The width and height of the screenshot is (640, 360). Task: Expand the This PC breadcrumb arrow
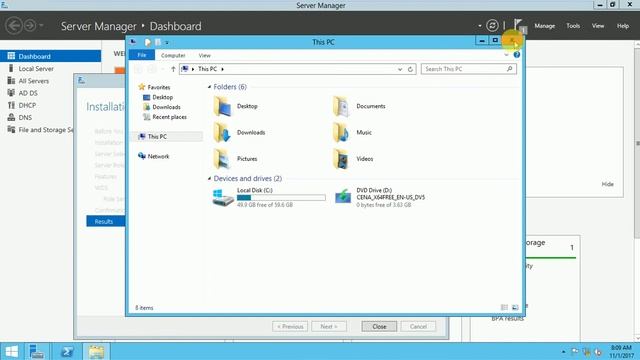[x=222, y=69]
